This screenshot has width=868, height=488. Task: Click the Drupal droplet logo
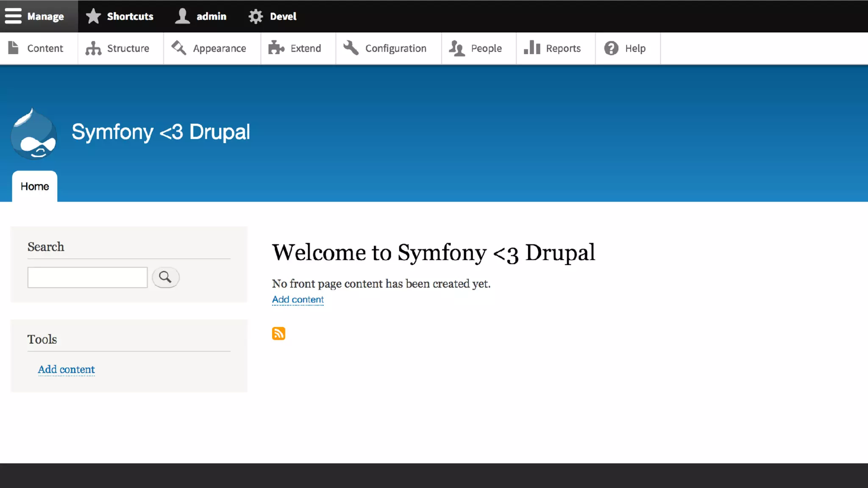(33, 134)
